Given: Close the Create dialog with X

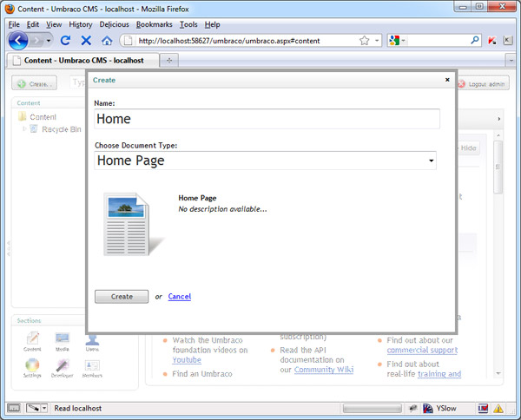Looking at the screenshot, I should 447,80.
